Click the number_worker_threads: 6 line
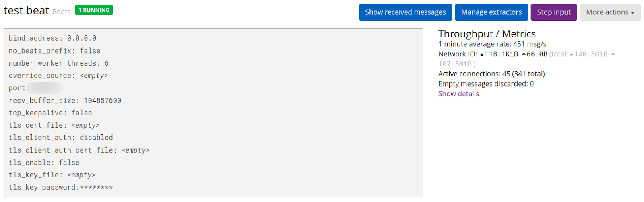The image size is (644, 202). click(59, 63)
